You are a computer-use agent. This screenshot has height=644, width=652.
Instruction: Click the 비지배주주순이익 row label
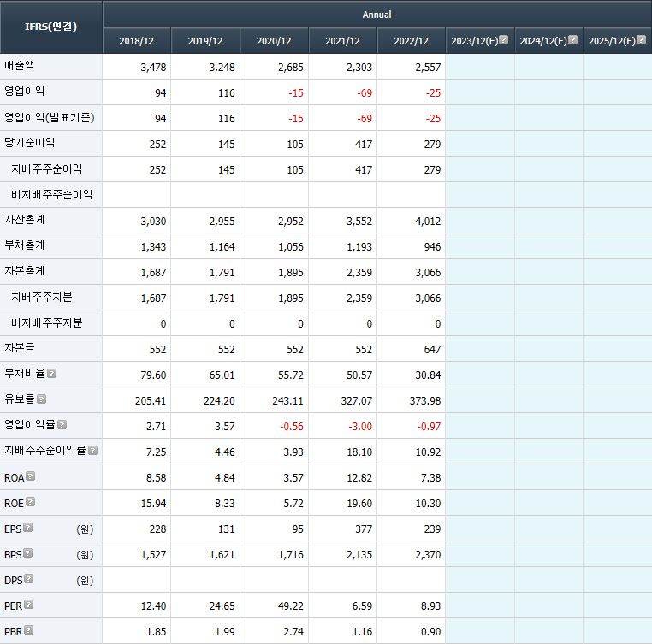(51, 194)
